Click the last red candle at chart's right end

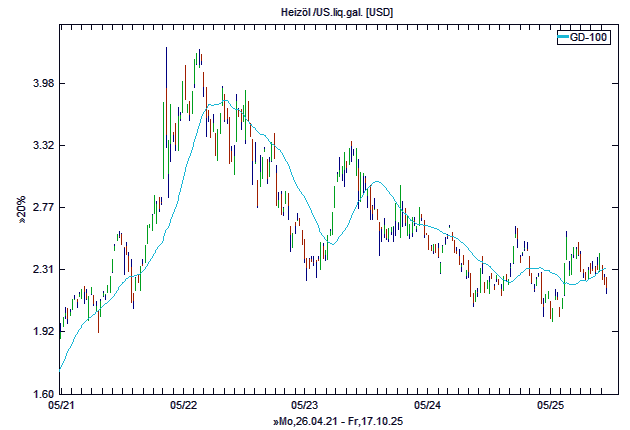[605, 279]
